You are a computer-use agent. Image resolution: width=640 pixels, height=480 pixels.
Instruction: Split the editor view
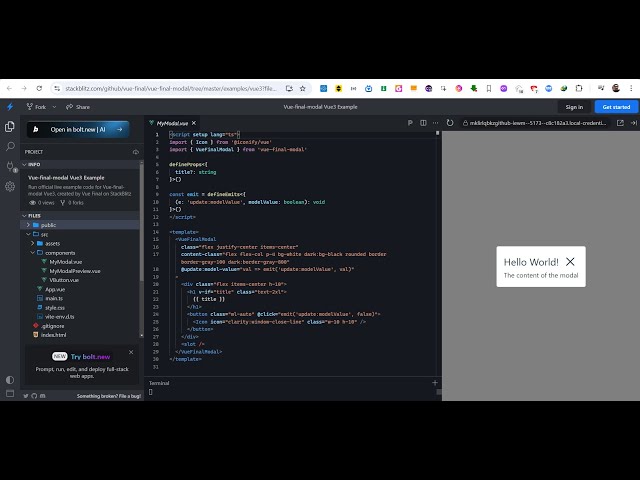point(423,123)
